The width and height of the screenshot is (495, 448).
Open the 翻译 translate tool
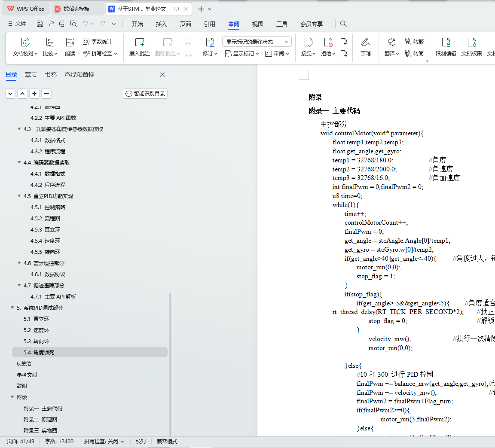point(391,47)
